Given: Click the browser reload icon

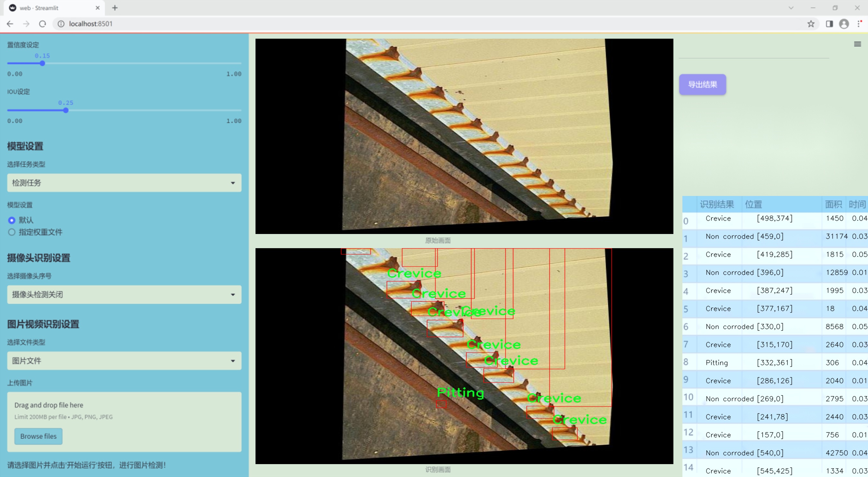Looking at the screenshot, I should [43, 24].
